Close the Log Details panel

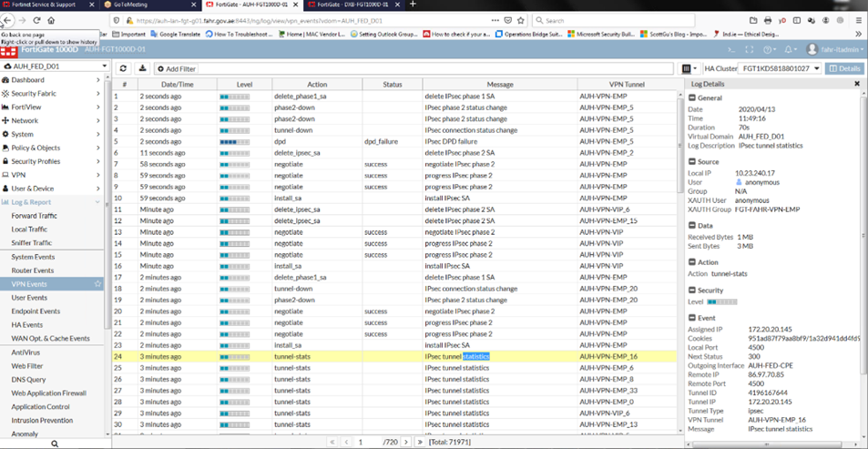coord(859,83)
